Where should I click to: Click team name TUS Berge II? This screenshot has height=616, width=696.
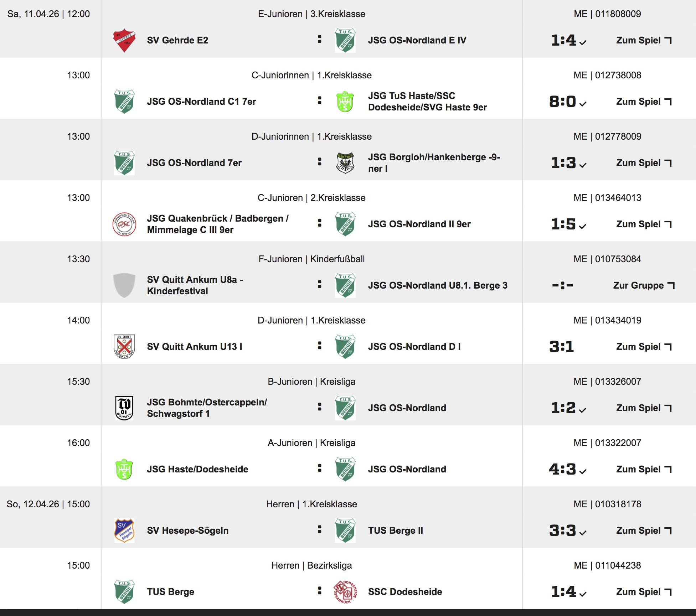(x=395, y=530)
